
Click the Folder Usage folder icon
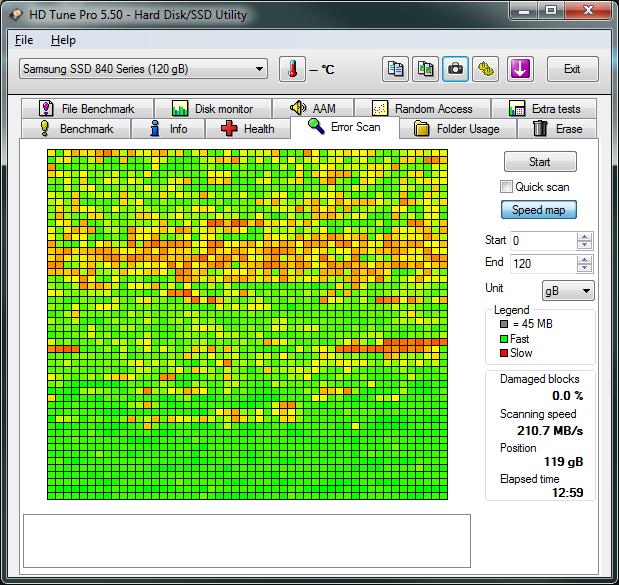(421, 129)
